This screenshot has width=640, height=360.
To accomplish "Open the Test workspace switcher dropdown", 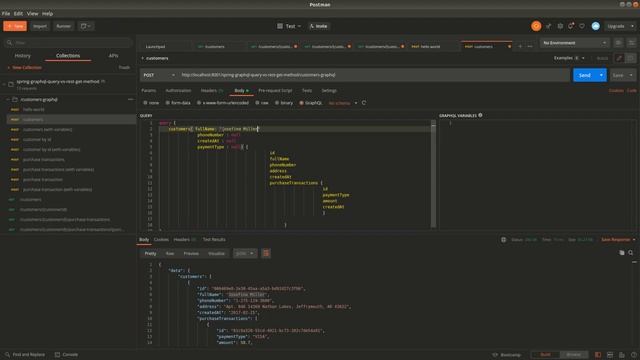I will click(x=289, y=26).
